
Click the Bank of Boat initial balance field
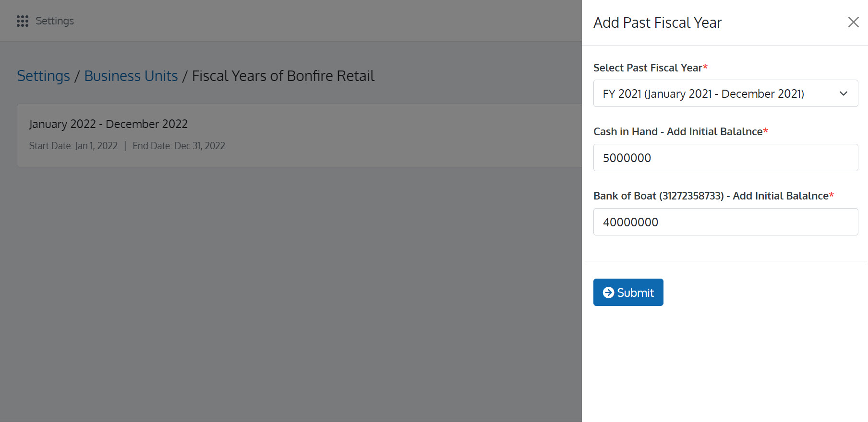[725, 222]
